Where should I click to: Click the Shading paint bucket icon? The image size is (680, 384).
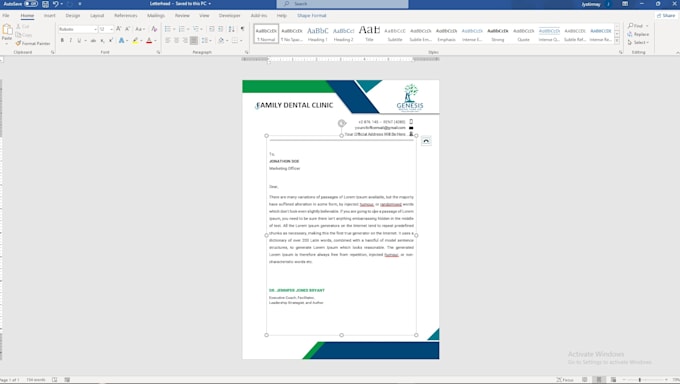[221, 40]
